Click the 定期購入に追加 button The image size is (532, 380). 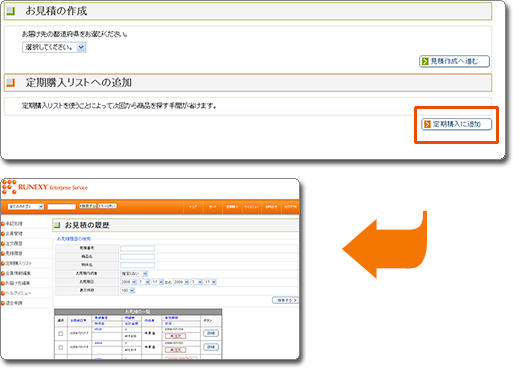pos(456,124)
